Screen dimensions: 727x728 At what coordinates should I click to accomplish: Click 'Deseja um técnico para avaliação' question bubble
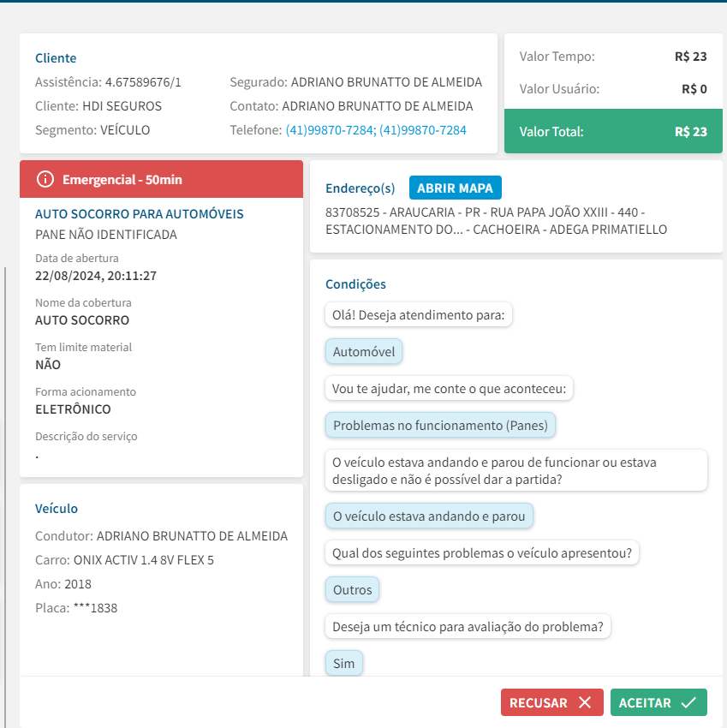click(x=468, y=627)
